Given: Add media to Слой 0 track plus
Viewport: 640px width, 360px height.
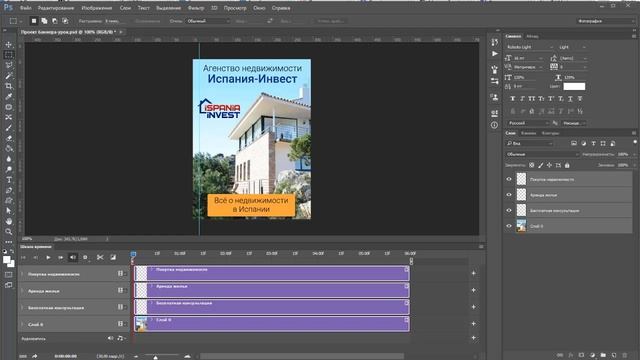Looking at the screenshot, I should pos(473,324).
